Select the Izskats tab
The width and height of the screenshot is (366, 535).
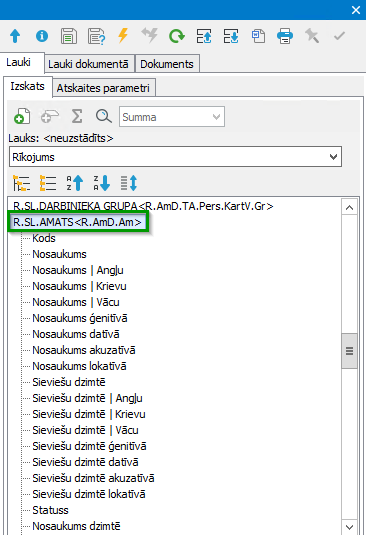click(x=27, y=86)
